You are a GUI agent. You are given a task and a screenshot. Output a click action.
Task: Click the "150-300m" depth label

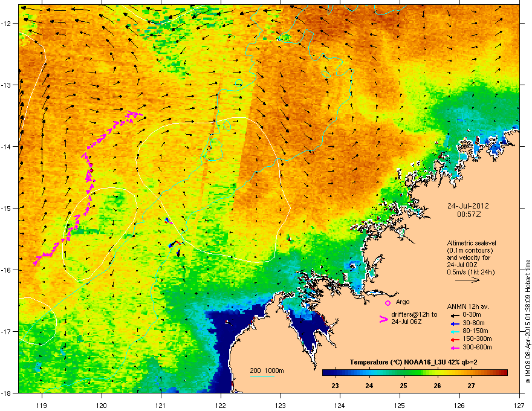(477, 338)
